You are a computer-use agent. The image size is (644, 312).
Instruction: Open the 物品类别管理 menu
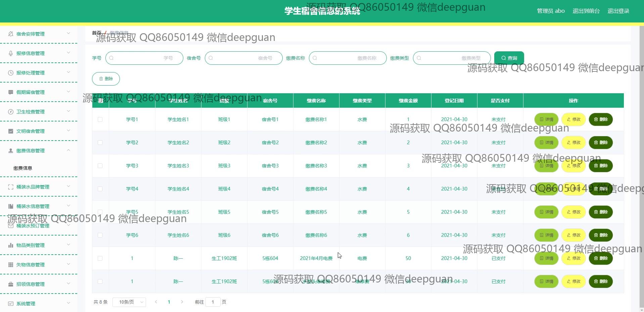(x=39, y=245)
